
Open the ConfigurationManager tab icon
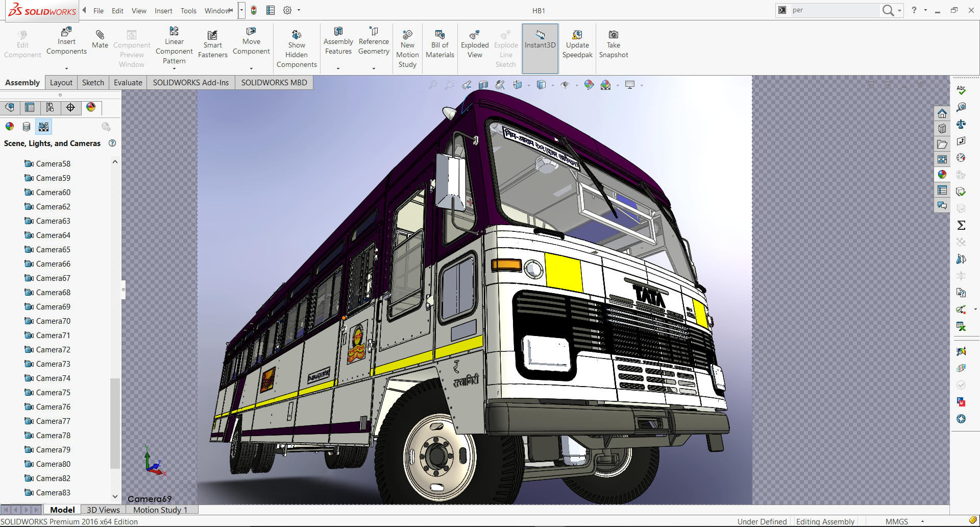[50, 107]
